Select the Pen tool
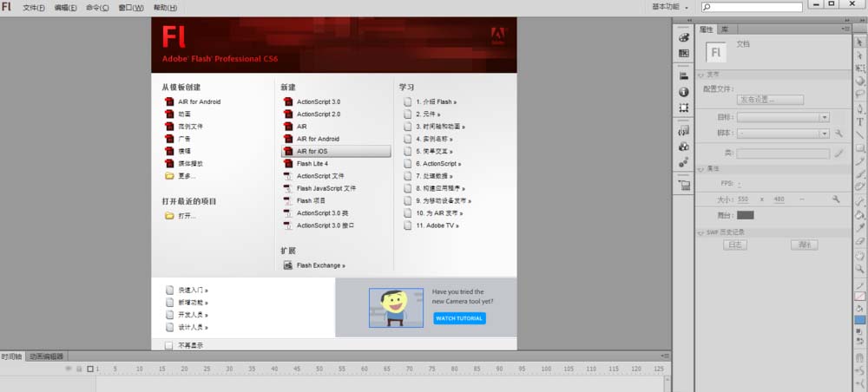This screenshot has width=868, height=392. 859,109
